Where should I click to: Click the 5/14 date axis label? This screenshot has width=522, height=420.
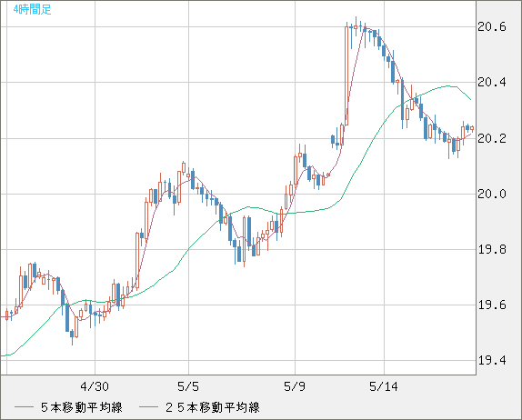(x=384, y=386)
